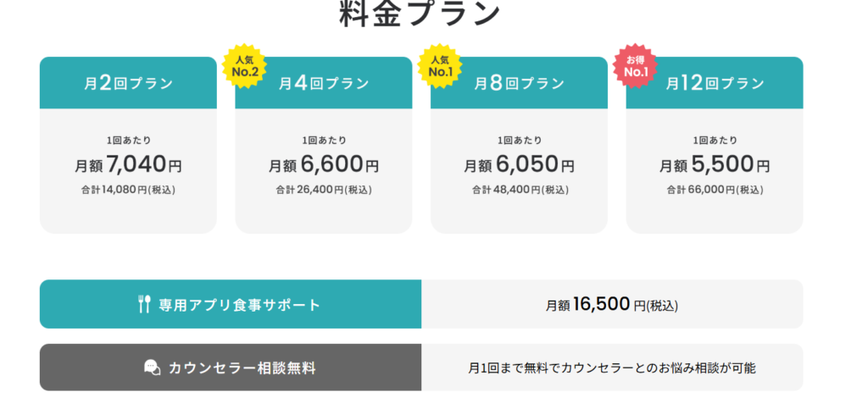
Task: Click the カウンセラー相談無料 label
Action: pyautogui.click(x=242, y=367)
